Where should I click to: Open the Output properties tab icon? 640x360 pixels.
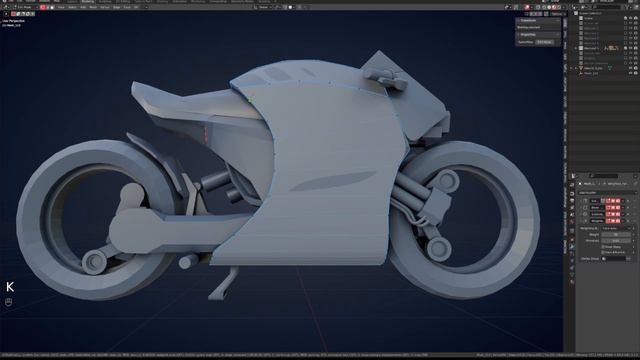tap(572, 200)
